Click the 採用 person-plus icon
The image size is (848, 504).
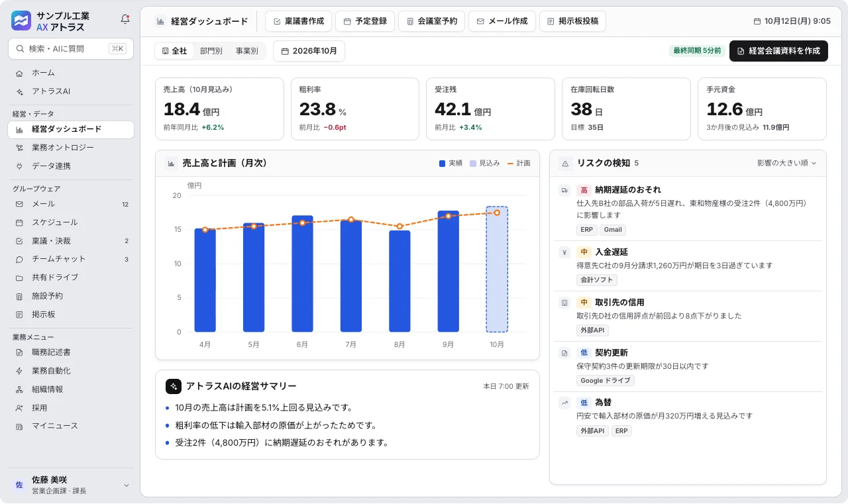[19, 408]
